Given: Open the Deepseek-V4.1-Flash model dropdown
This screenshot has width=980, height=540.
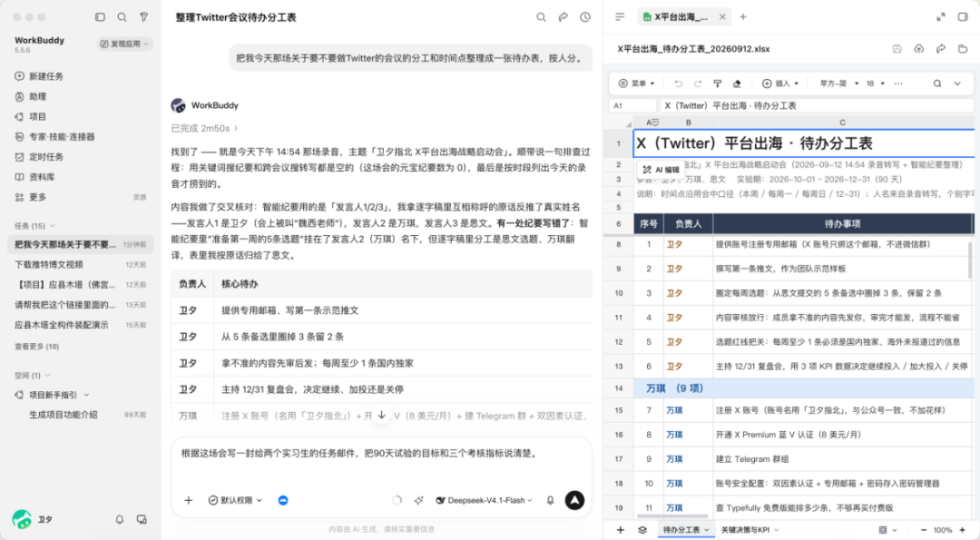Looking at the screenshot, I should point(485,500).
